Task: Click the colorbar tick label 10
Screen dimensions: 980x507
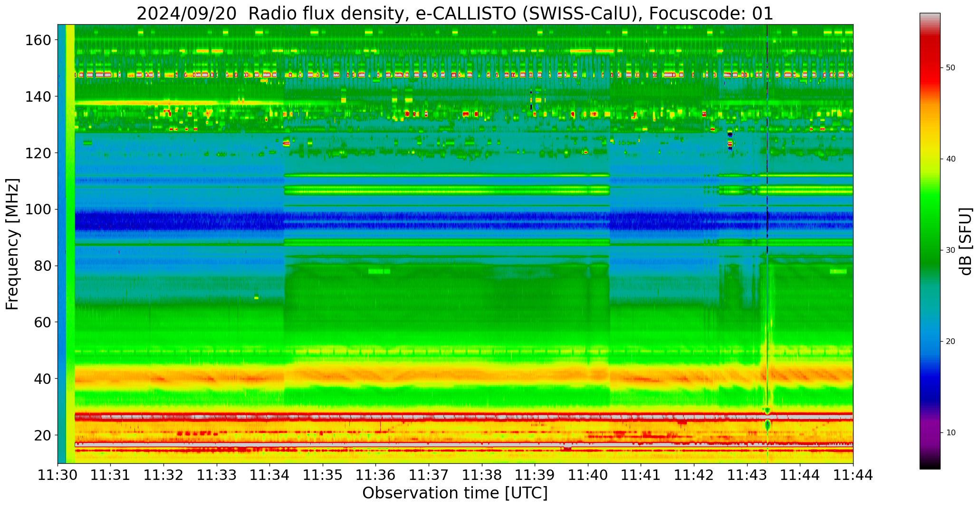Action: point(951,432)
